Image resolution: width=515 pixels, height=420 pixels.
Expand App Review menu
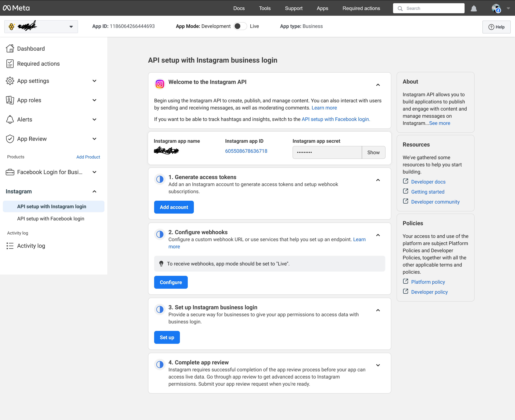pyautogui.click(x=94, y=139)
